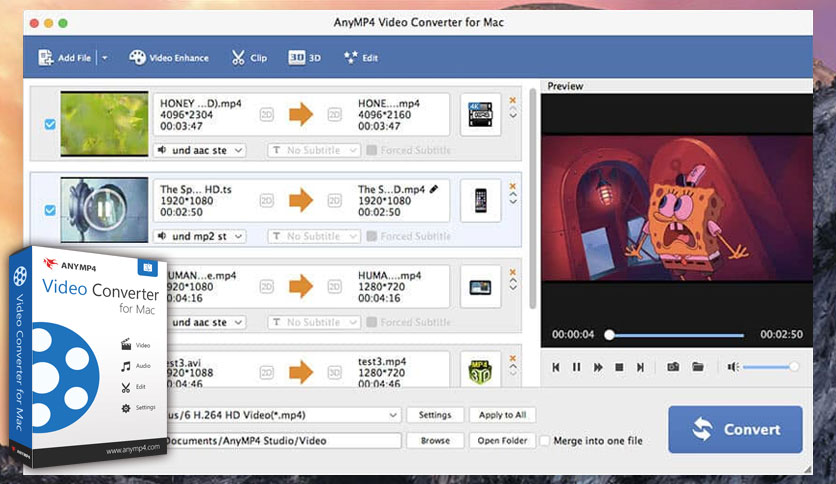Open the No Subtitle dropdown for The Sp... HD.ts
This screenshot has width=836, height=484.
[x=314, y=236]
